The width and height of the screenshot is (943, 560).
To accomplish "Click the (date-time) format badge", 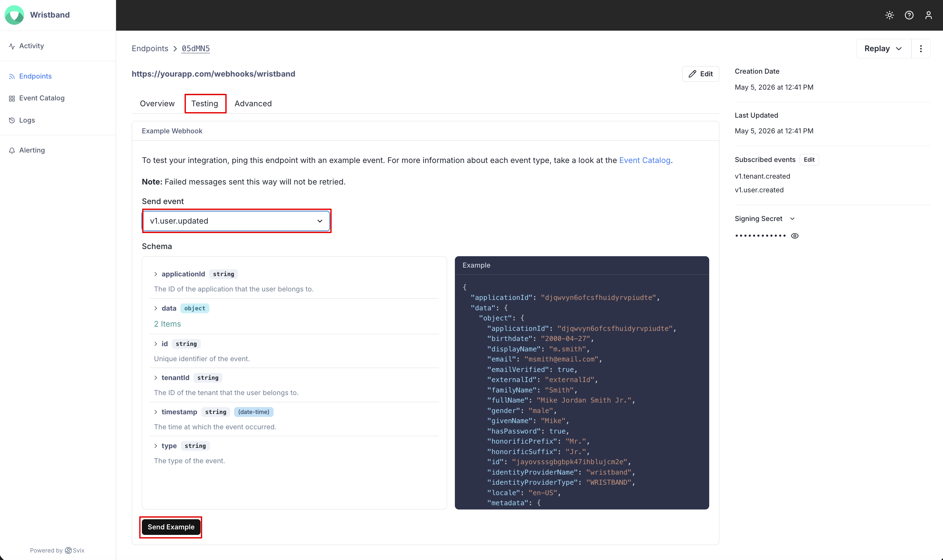I will pos(254,412).
